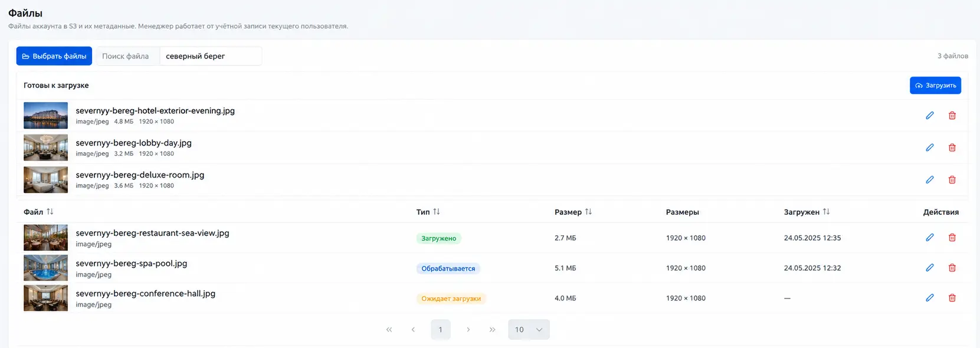Open the lobby-day image thumbnail

pyautogui.click(x=45, y=147)
